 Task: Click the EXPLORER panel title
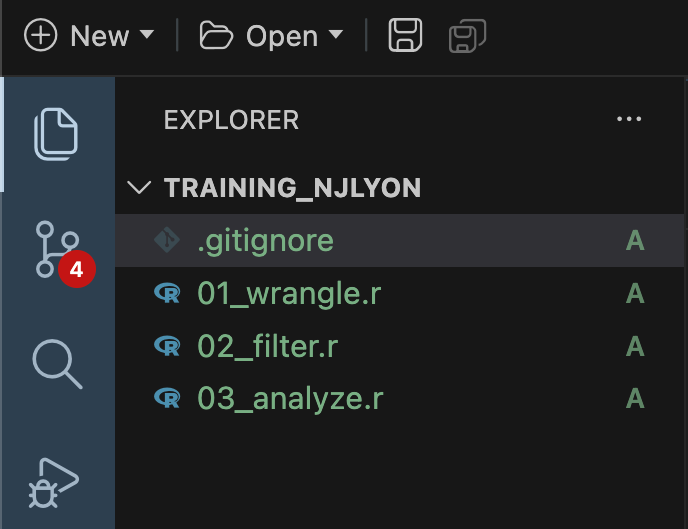point(231,121)
